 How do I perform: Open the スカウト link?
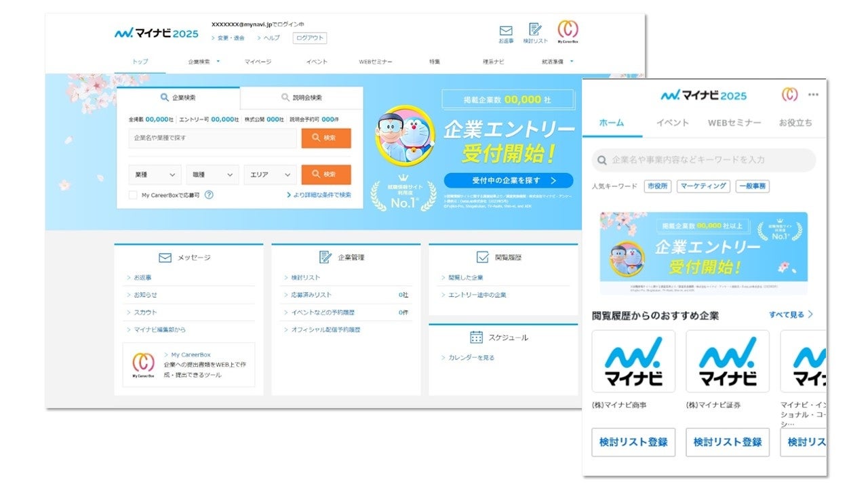142,312
